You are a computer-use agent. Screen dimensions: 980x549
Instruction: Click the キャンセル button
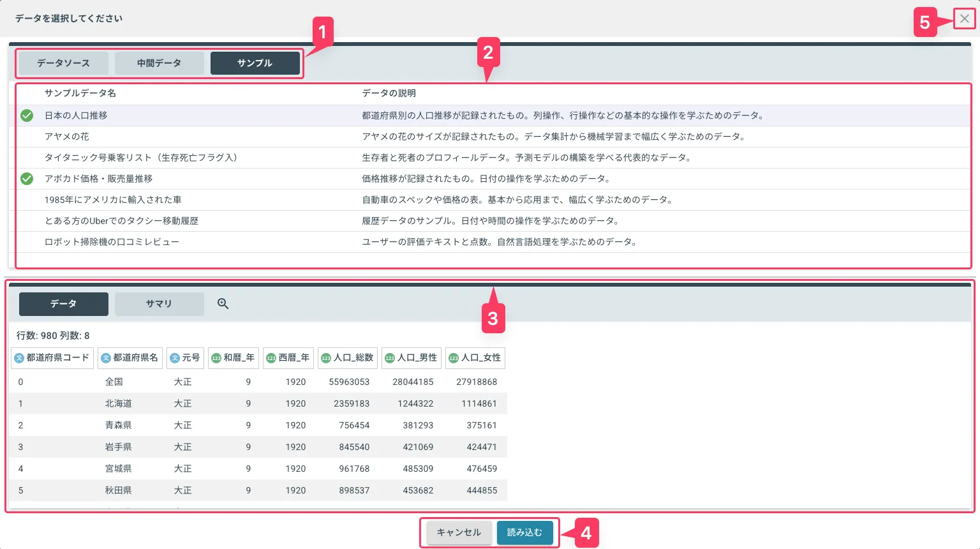459,532
